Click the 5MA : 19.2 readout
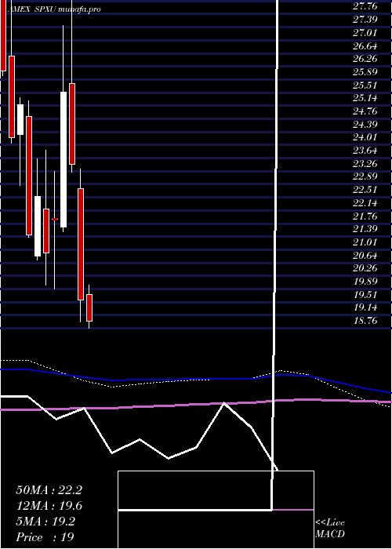The height and width of the screenshot is (549, 392). pyautogui.click(x=45, y=522)
